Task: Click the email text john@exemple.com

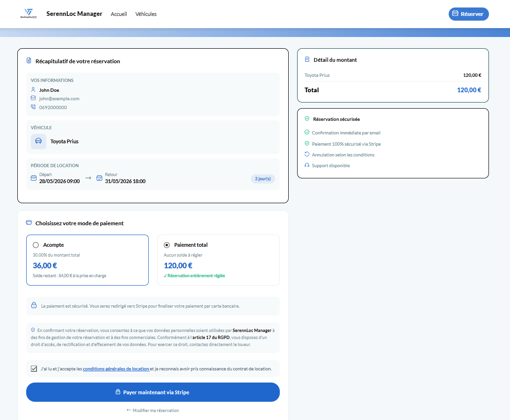Action: (x=59, y=99)
